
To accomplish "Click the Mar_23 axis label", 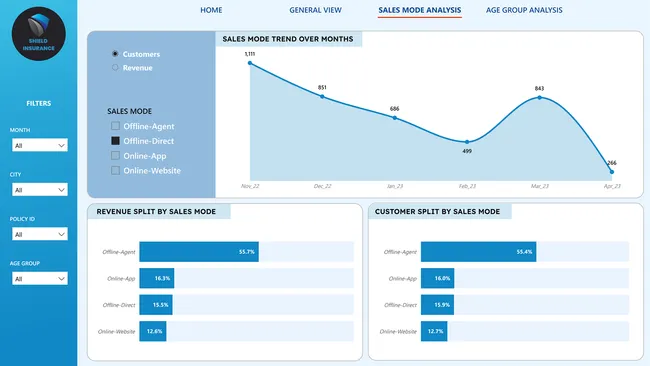I will [539, 186].
